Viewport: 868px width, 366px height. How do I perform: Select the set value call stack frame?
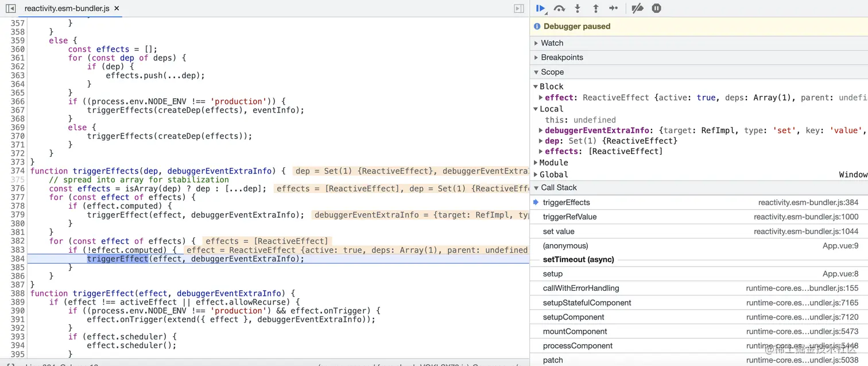[699, 231]
